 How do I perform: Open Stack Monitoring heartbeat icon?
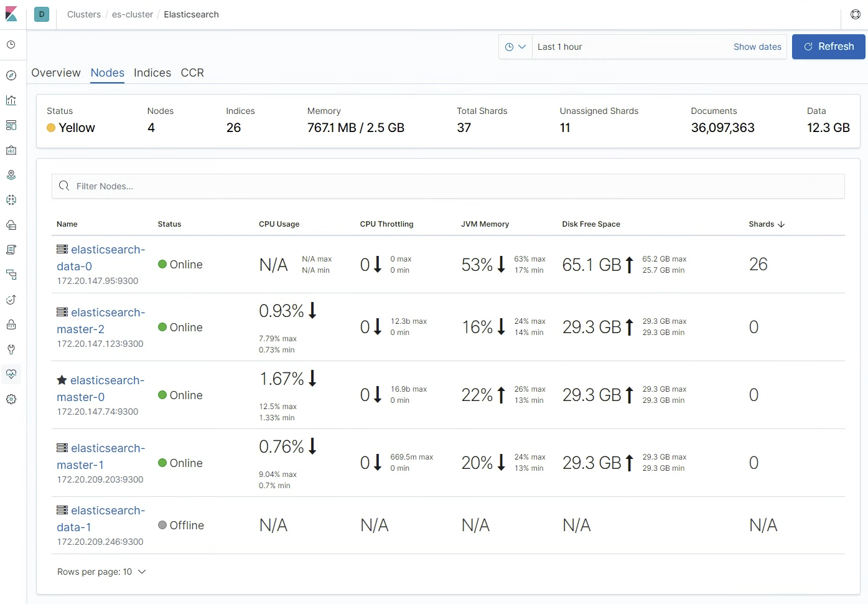pyautogui.click(x=11, y=374)
